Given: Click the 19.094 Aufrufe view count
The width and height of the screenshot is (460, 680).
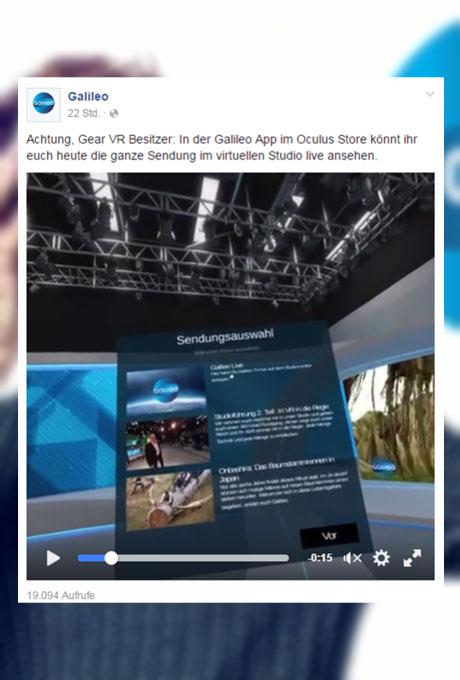Looking at the screenshot, I should (61, 595).
